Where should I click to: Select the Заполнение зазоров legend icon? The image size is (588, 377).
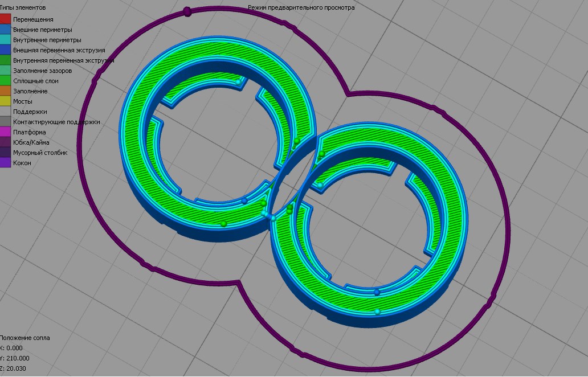pyautogui.click(x=6, y=69)
